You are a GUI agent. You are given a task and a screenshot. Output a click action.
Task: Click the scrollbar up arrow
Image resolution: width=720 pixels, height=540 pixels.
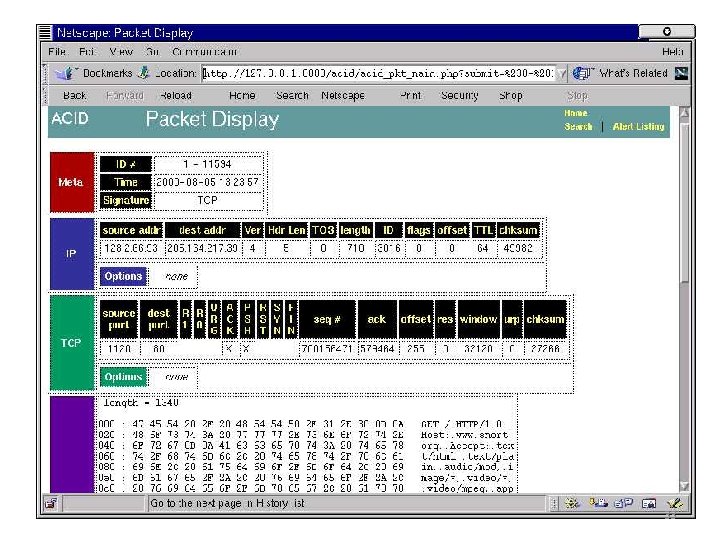pyautogui.click(x=684, y=113)
